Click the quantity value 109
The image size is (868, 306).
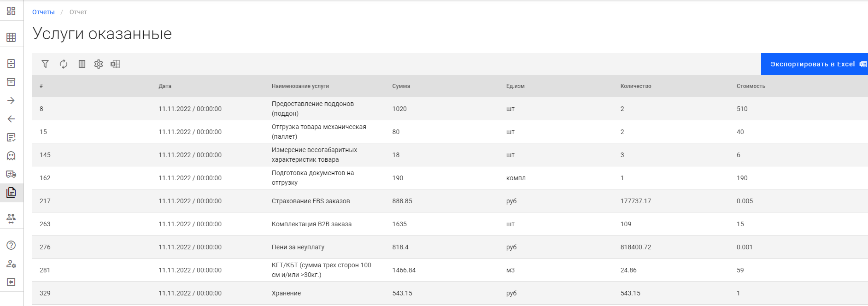pos(626,224)
